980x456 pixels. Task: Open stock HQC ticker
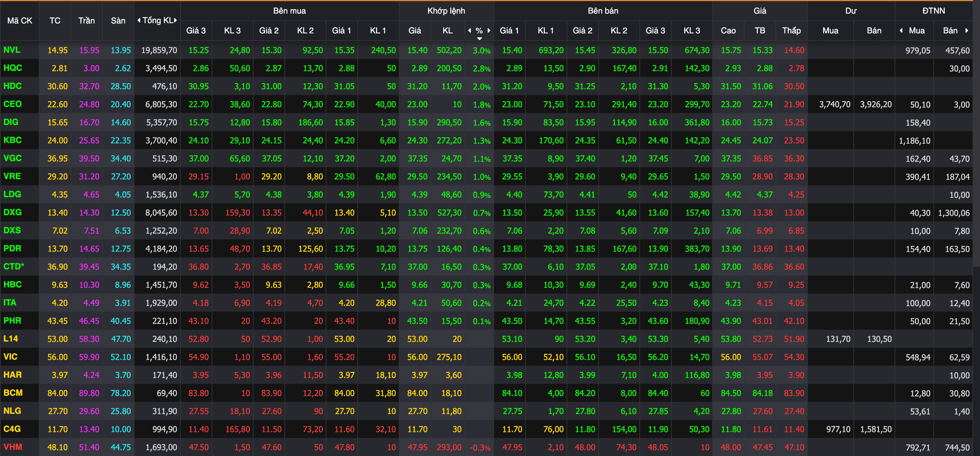(x=13, y=68)
